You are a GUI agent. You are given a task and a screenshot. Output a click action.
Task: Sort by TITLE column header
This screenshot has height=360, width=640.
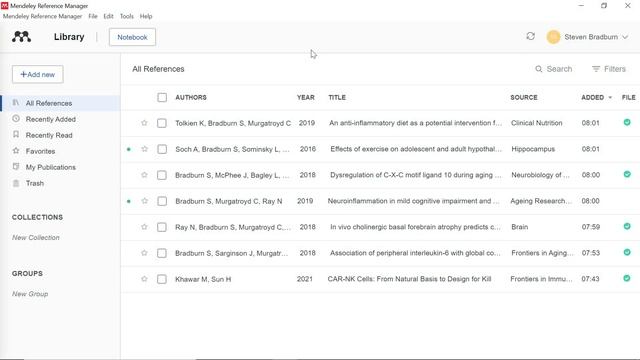click(x=337, y=98)
